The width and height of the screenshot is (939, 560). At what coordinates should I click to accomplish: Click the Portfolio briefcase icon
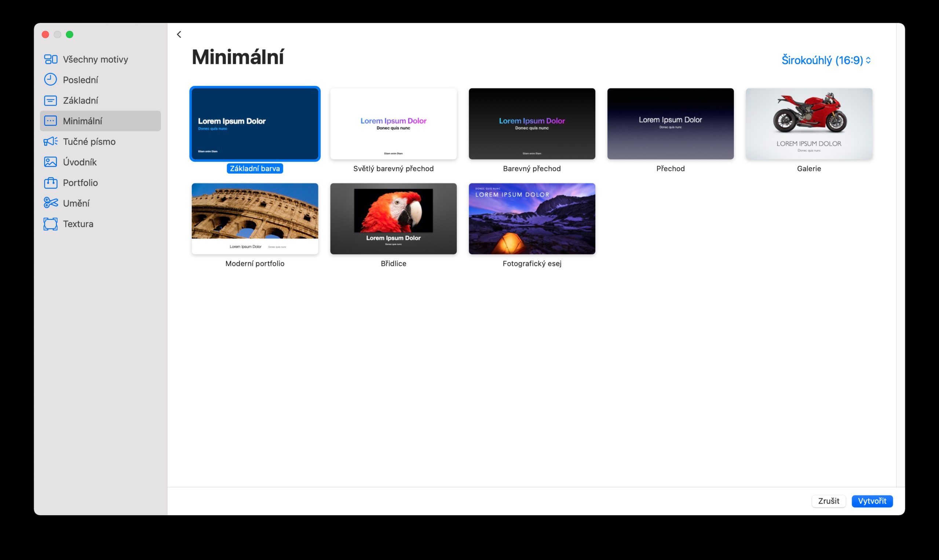tap(51, 183)
